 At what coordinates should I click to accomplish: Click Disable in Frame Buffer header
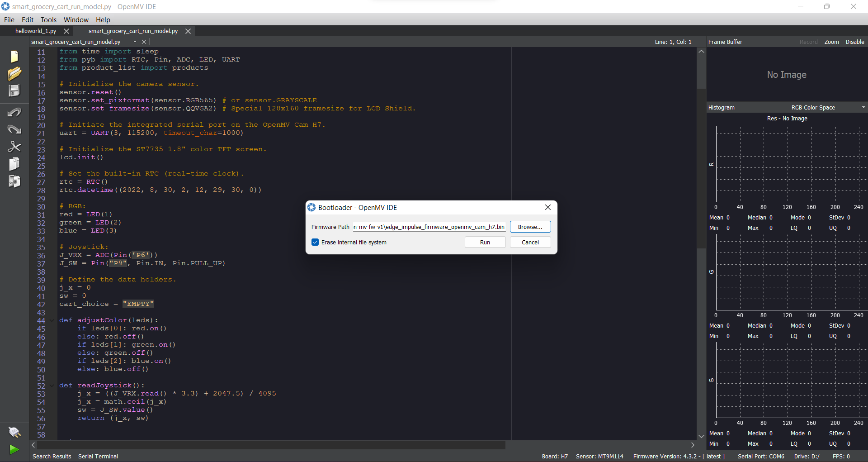pos(855,42)
